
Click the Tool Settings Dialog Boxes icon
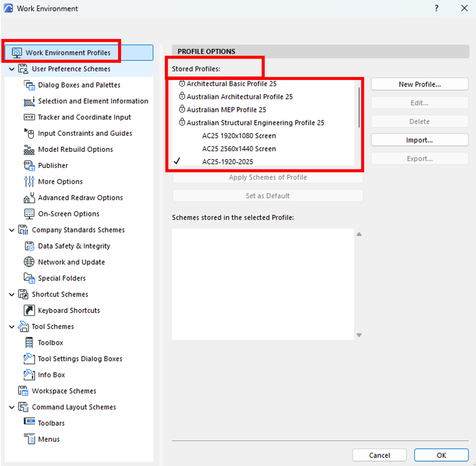29,359
